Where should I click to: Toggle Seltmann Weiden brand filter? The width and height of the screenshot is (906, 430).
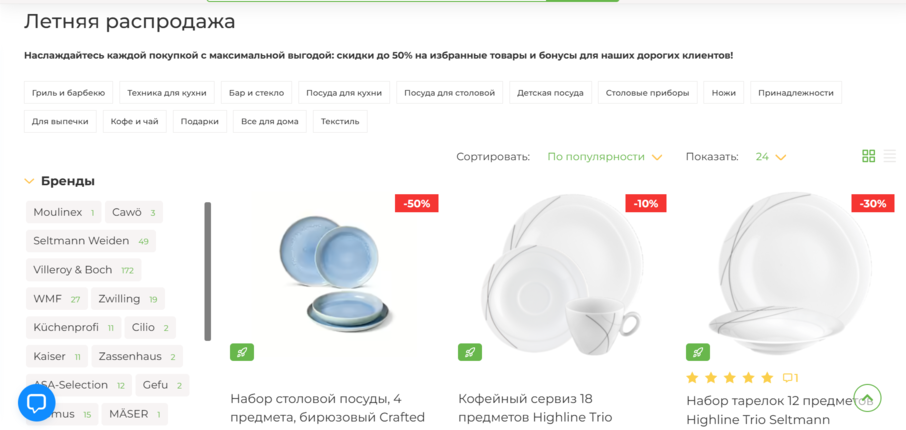tap(91, 241)
